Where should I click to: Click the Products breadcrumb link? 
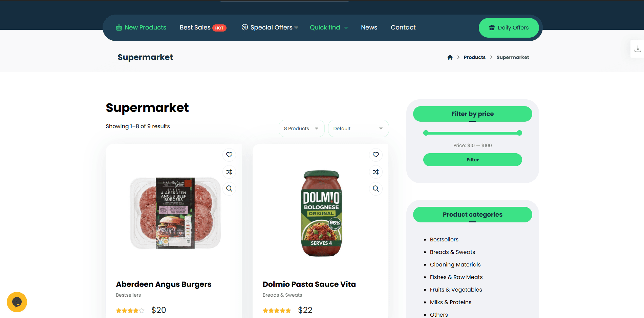[x=474, y=57]
